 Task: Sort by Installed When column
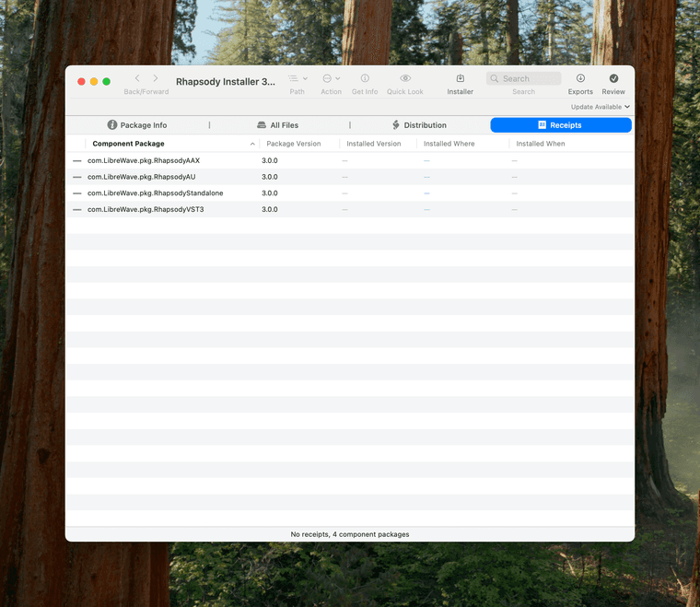pos(540,144)
